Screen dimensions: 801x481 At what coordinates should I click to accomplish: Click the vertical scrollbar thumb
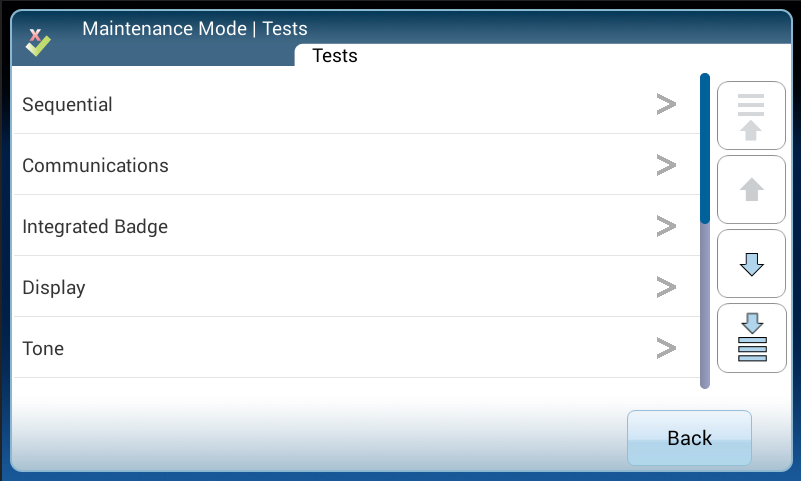click(x=705, y=148)
